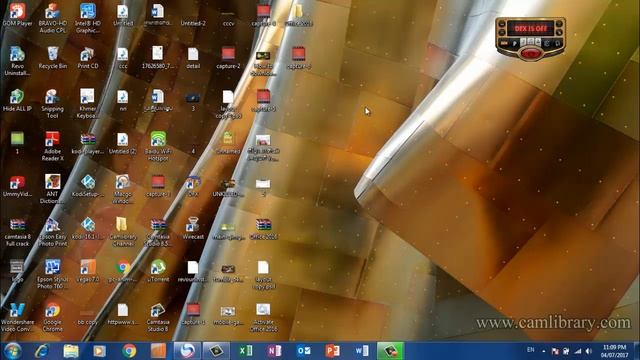This screenshot has width=640, height=360.
Task: Show hidden system tray icons
Action: tap(544, 351)
